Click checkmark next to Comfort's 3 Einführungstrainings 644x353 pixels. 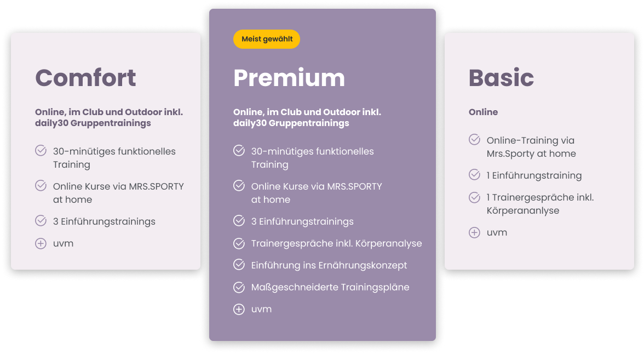pos(41,221)
